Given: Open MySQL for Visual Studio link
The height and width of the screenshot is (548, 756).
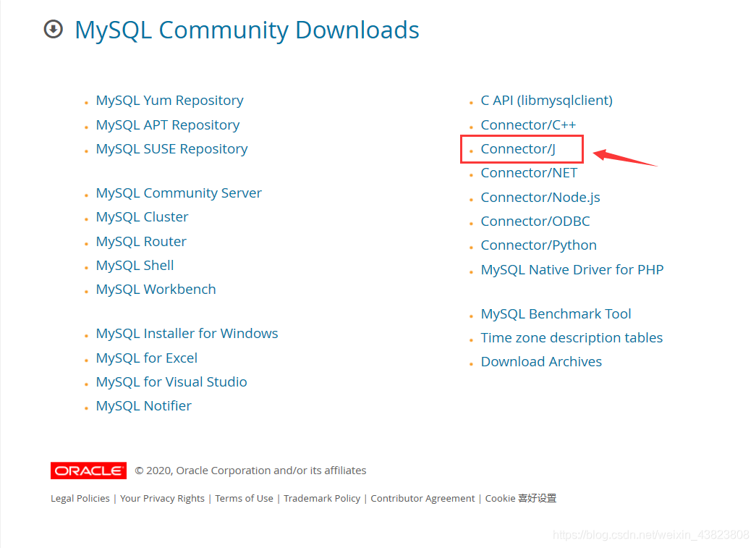Looking at the screenshot, I should click(171, 382).
